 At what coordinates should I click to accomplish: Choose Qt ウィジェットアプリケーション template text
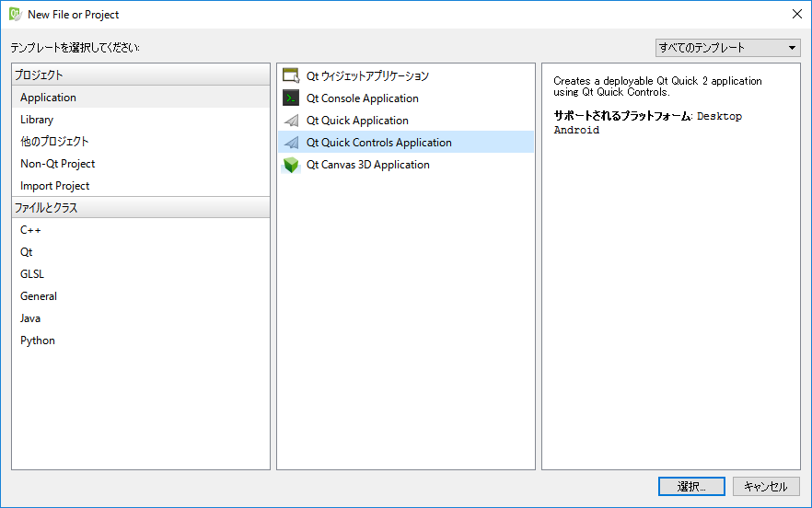[x=367, y=76]
